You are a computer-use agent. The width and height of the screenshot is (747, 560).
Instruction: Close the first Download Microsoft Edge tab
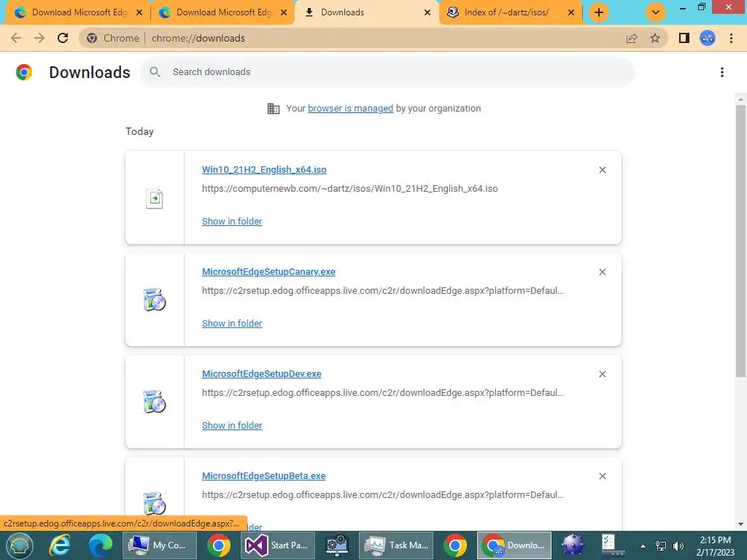coord(139,12)
